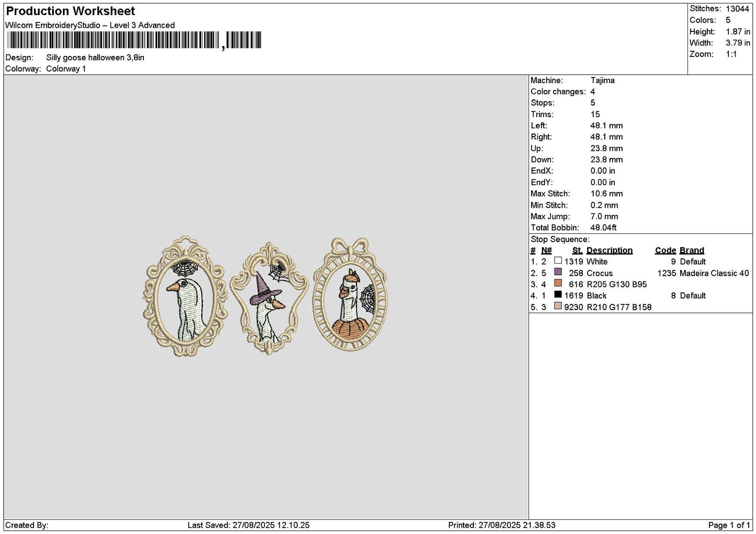Select the pumpkin goose bow frame design

tap(349, 294)
